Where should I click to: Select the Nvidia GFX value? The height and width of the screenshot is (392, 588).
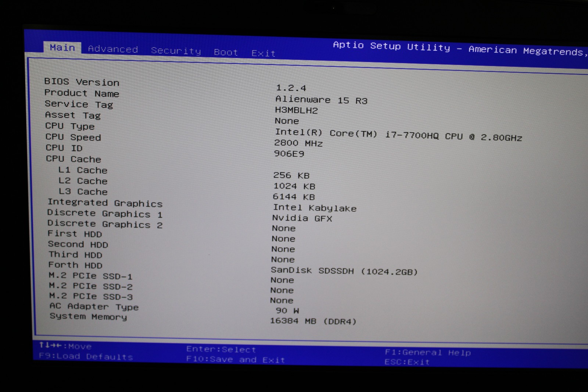click(302, 218)
